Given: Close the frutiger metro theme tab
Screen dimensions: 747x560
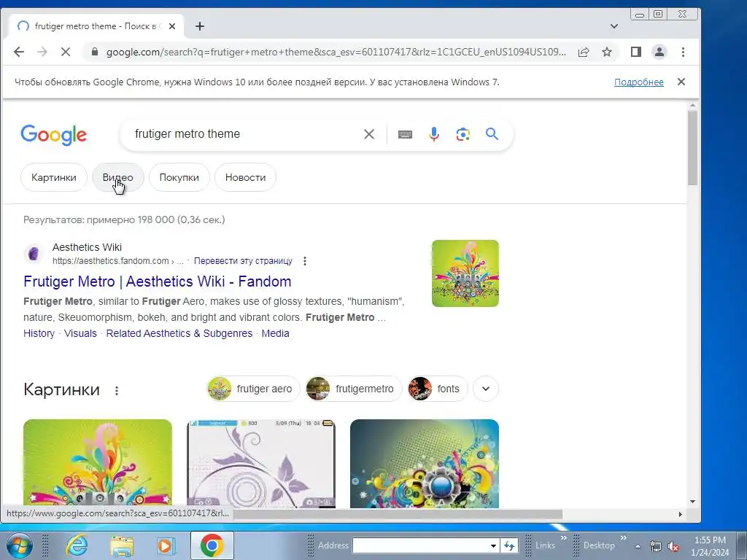Looking at the screenshot, I should click(172, 26).
